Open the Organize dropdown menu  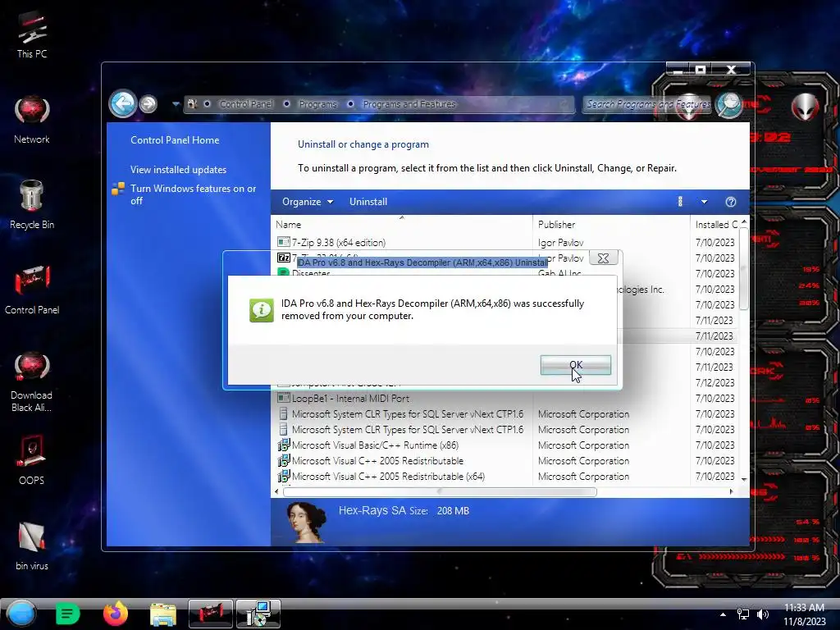pos(308,202)
